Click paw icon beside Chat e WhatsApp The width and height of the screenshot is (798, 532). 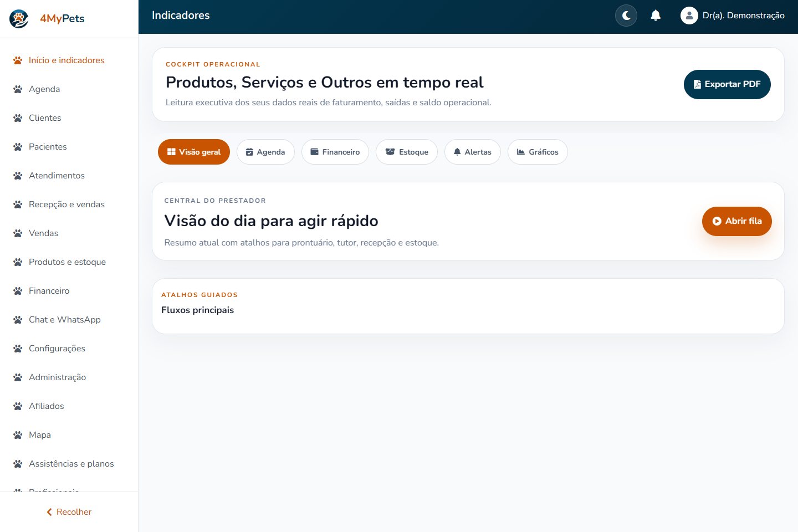click(x=18, y=320)
